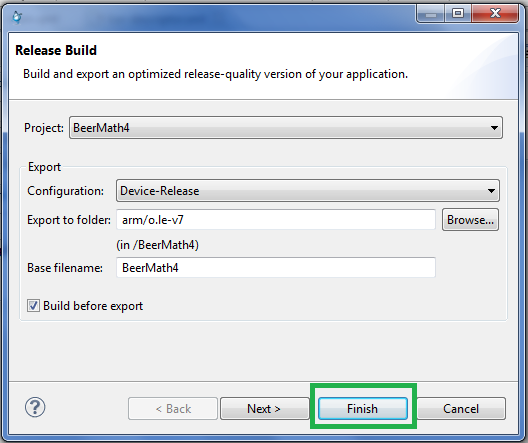Toggle the Build before export checkbox
This screenshot has width=528, height=443.
(x=33, y=306)
